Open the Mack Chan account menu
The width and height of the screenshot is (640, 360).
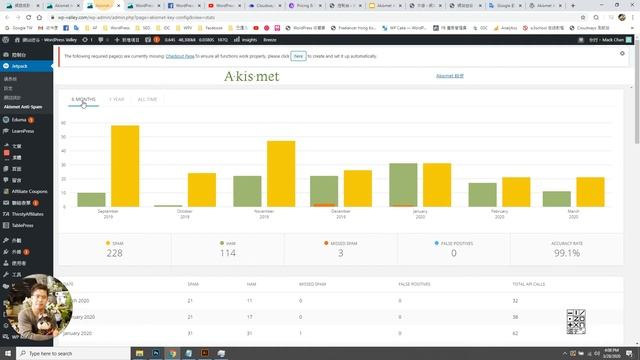610,40
